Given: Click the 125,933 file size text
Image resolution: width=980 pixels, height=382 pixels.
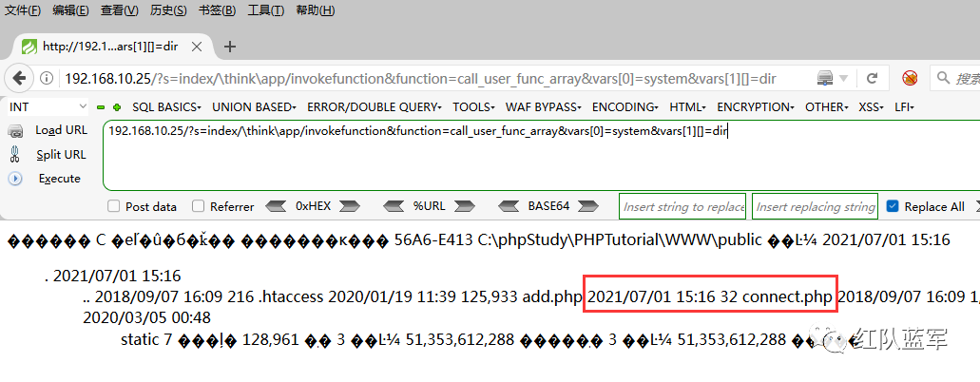Looking at the screenshot, I should [490, 297].
